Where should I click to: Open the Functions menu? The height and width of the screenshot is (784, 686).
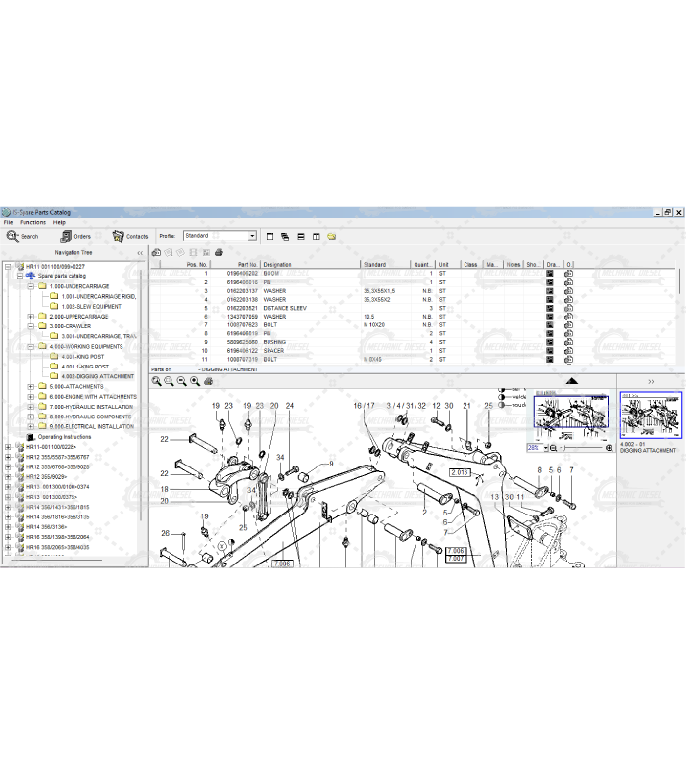tap(32, 222)
